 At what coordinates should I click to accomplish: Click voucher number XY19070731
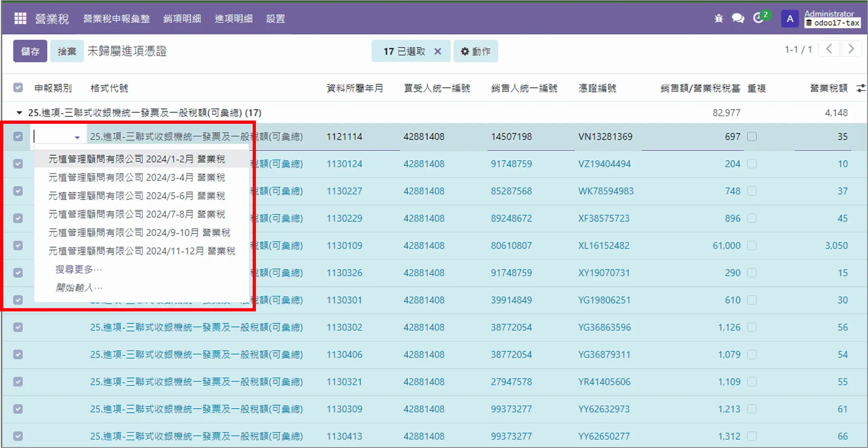[x=604, y=273]
